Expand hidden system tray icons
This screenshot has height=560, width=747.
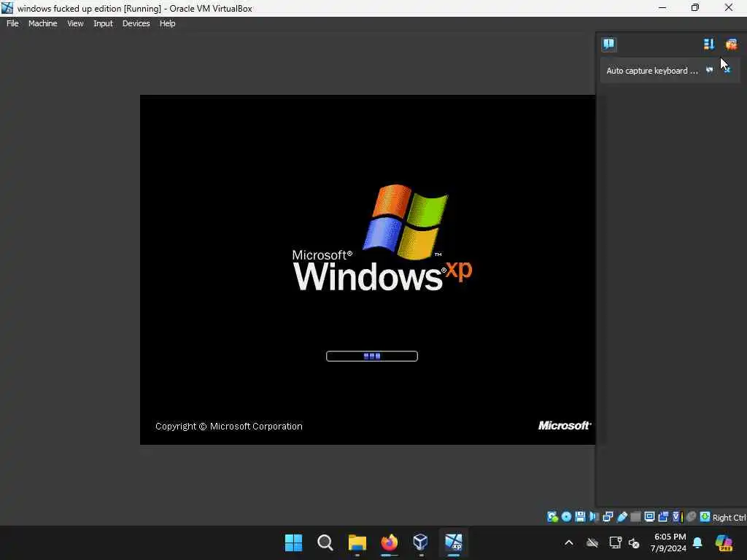(x=569, y=542)
